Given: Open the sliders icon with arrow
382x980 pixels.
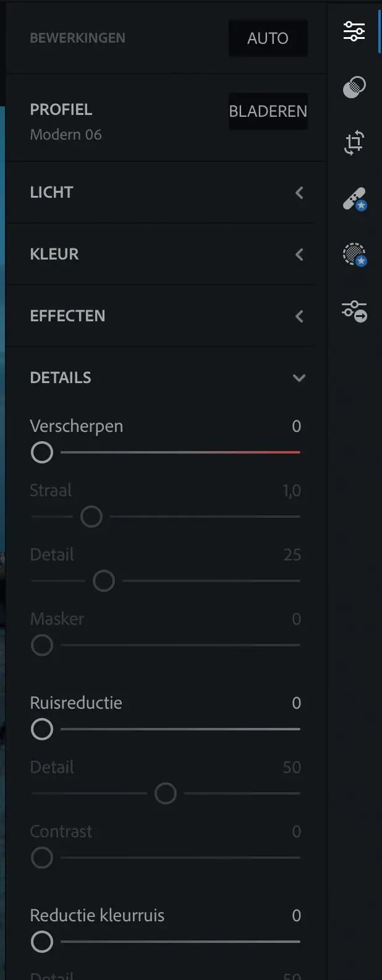Looking at the screenshot, I should [x=354, y=311].
